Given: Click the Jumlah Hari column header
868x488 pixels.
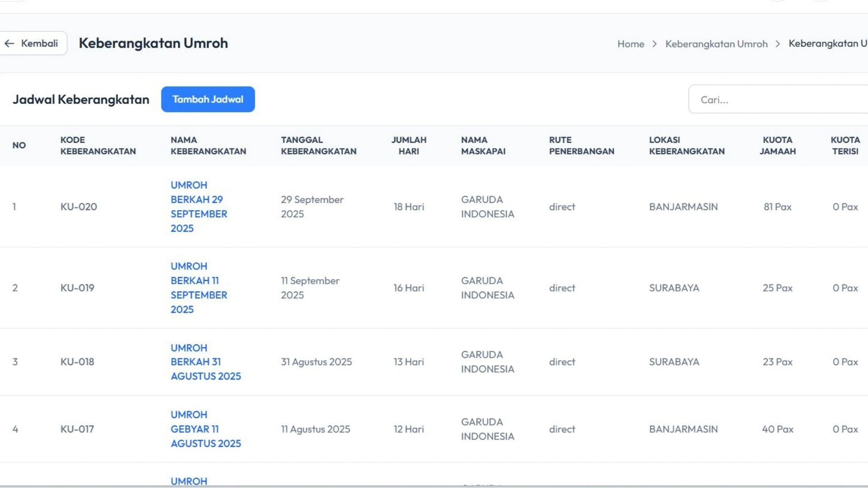Looking at the screenshot, I should pyautogui.click(x=409, y=145).
